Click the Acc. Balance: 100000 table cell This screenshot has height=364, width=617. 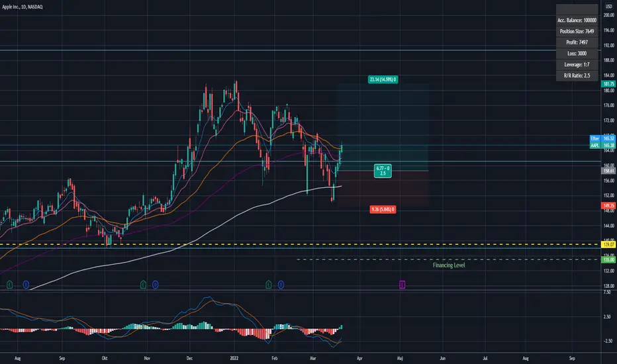coord(577,20)
